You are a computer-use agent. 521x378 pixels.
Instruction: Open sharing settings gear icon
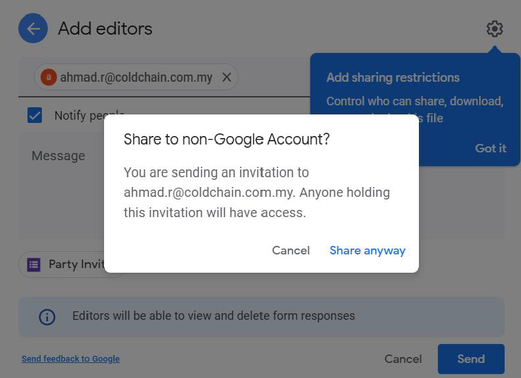495,29
